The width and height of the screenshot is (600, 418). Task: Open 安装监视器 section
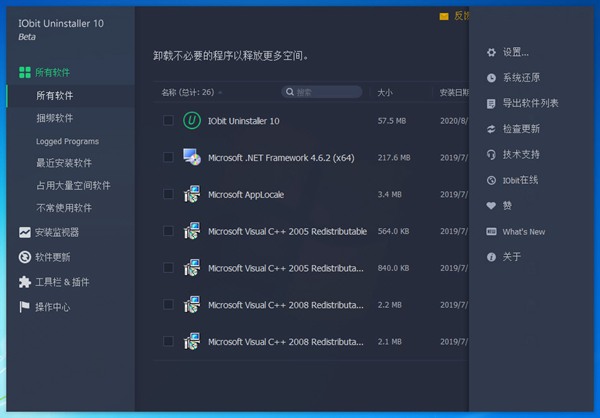coord(57,232)
